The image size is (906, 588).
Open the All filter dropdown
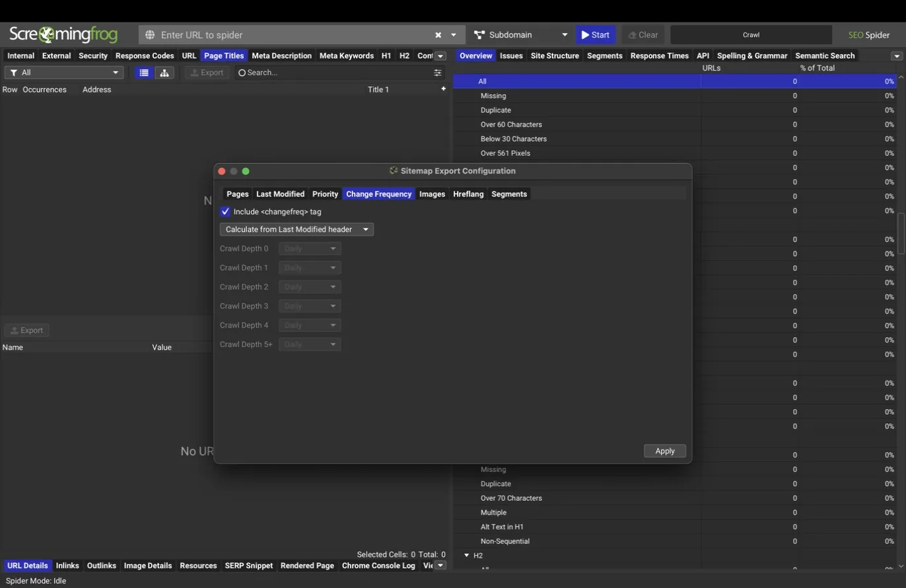pos(64,73)
